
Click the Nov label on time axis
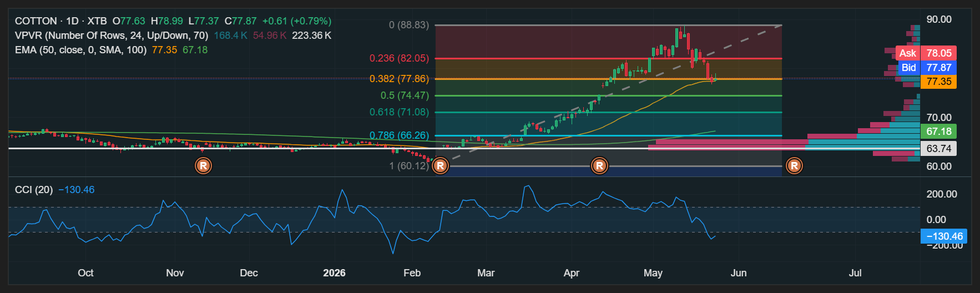click(175, 273)
